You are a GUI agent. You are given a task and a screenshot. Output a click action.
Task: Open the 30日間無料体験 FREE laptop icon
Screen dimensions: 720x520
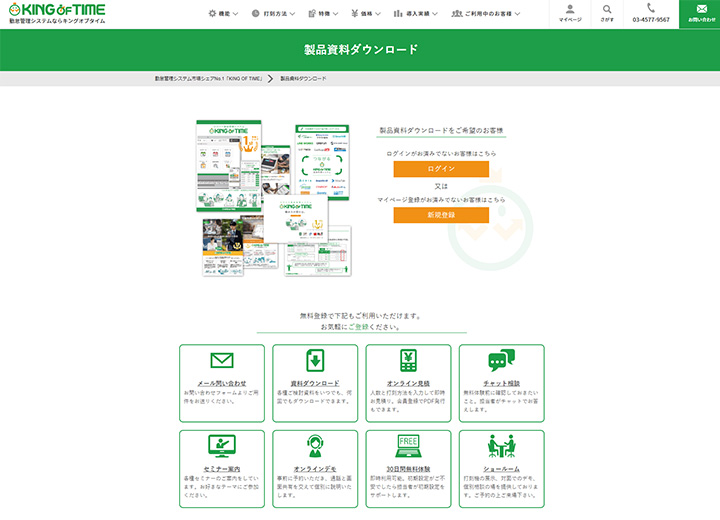click(x=408, y=446)
